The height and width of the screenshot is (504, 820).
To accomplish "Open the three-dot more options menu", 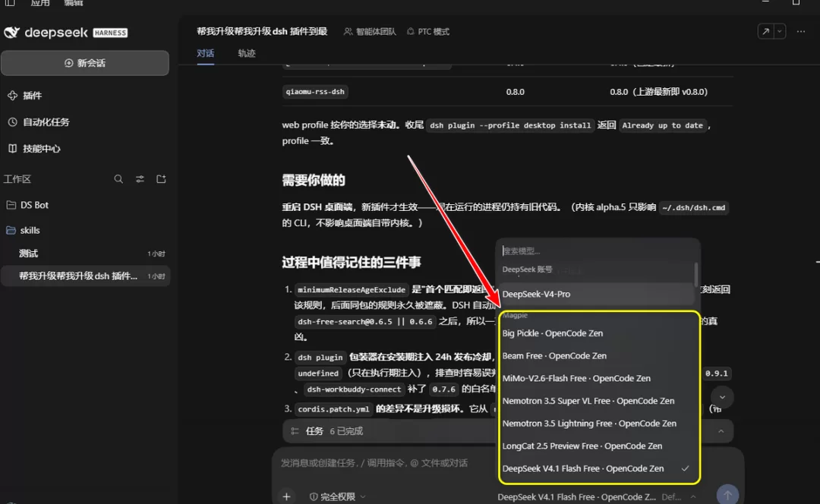I will (x=801, y=31).
